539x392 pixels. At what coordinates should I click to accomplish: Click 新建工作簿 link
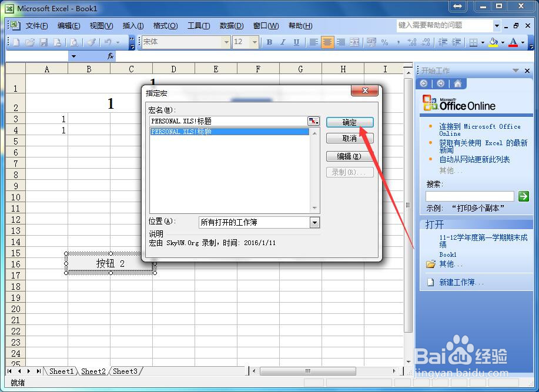[461, 283]
